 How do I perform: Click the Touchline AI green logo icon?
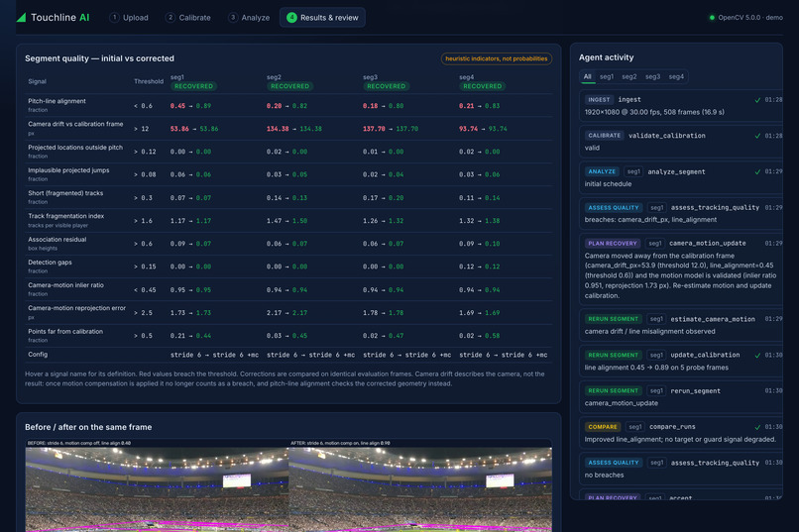click(x=21, y=17)
